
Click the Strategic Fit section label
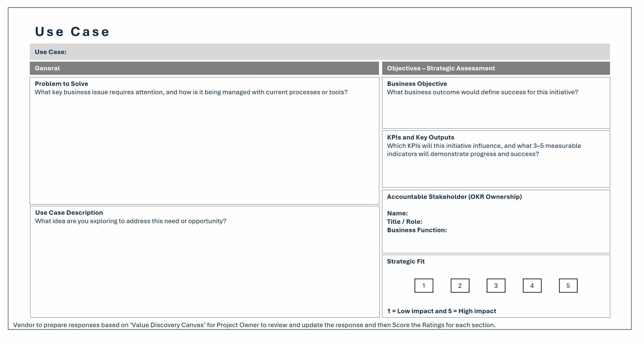click(406, 261)
